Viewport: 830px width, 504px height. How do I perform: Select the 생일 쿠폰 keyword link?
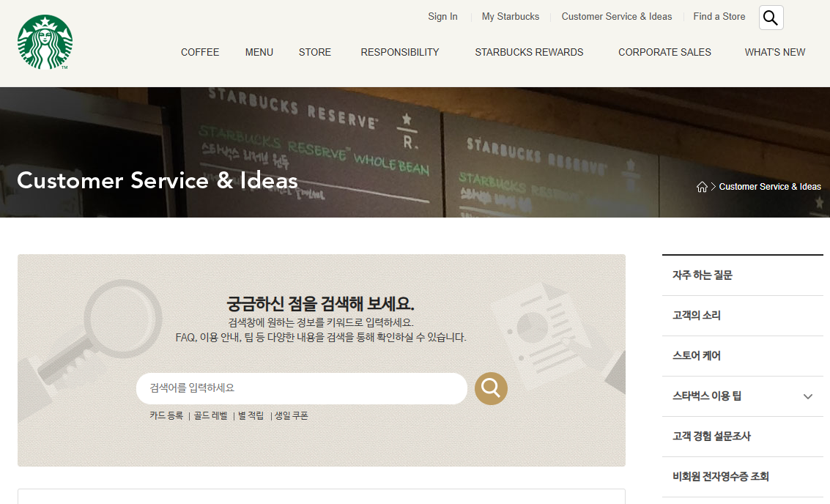(x=291, y=415)
